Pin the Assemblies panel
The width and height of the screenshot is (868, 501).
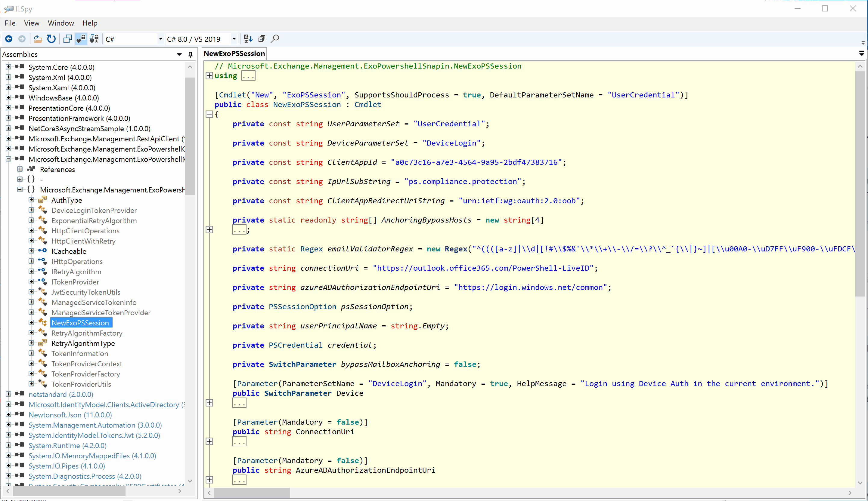tap(190, 54)
